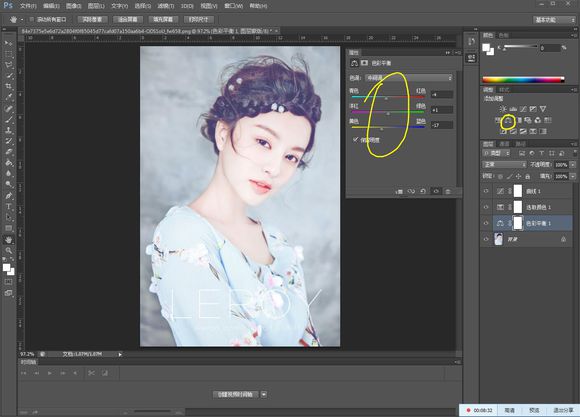The image size is (580, 417).
Task: Add a Curves adjustment
Action: click(x=523, y=109)
